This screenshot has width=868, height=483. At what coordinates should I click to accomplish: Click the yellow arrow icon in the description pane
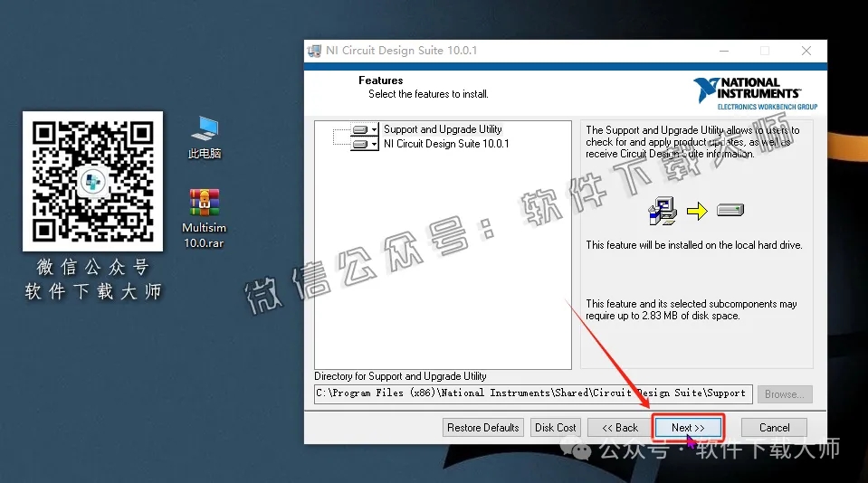tap(696, 211)
